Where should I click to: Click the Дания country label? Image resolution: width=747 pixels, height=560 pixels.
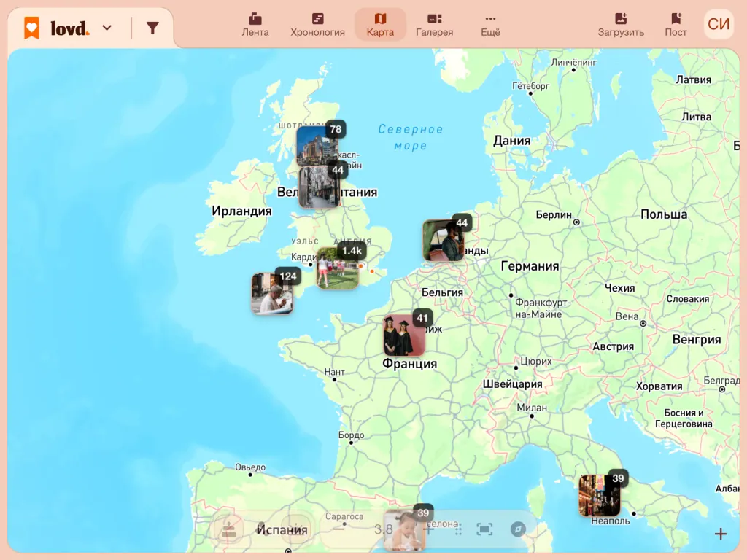511,141
